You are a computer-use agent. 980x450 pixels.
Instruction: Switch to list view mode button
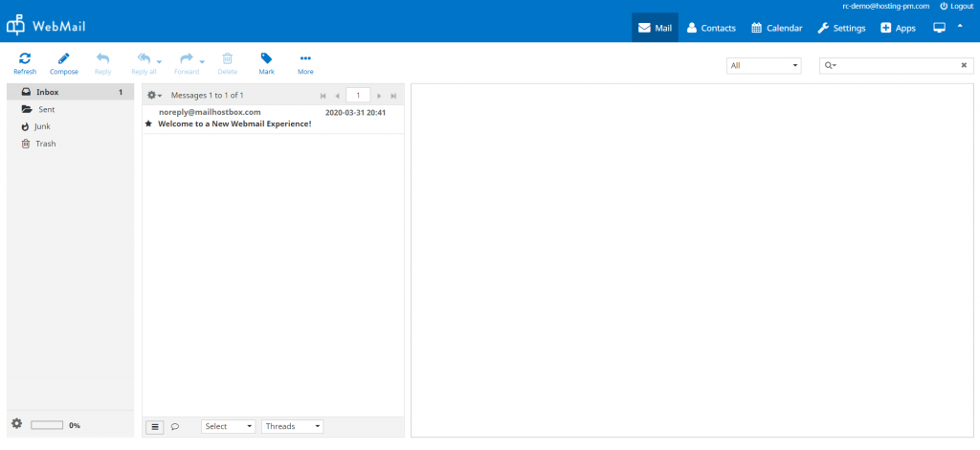click(x=155, y=427)
